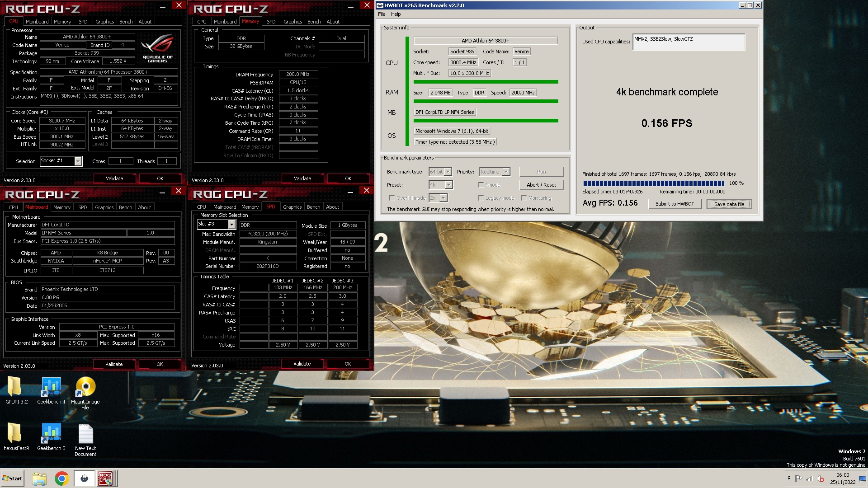Open Mainboard tab in top-left CPU-Z window
This screenshot has height=488, width=868.
[x=37, y=22]
